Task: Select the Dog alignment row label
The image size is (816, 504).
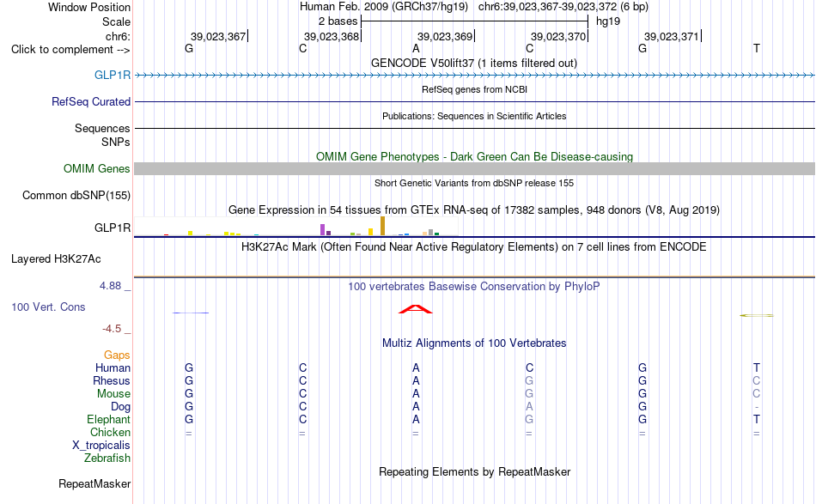Action: coord(120,406)
